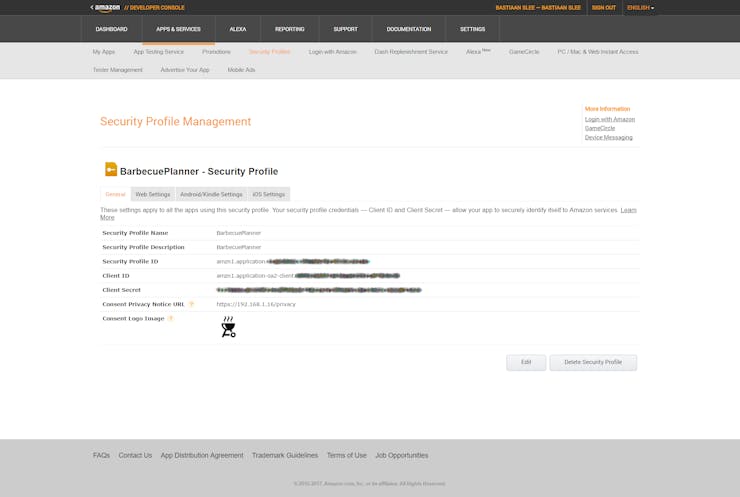
Task: Switch to the General tab
Action: tap(115, 194)
